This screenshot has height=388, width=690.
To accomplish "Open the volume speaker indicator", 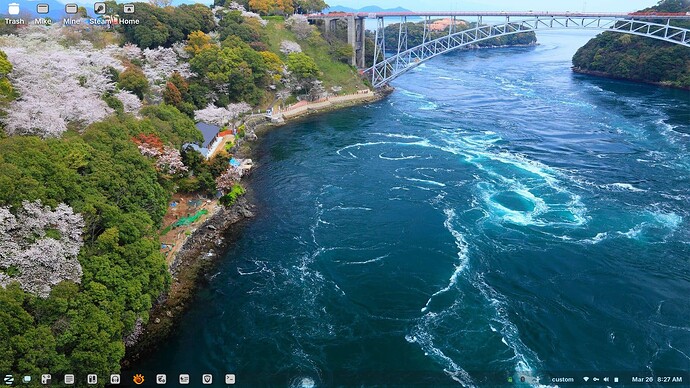I will (x=606, y=379).
